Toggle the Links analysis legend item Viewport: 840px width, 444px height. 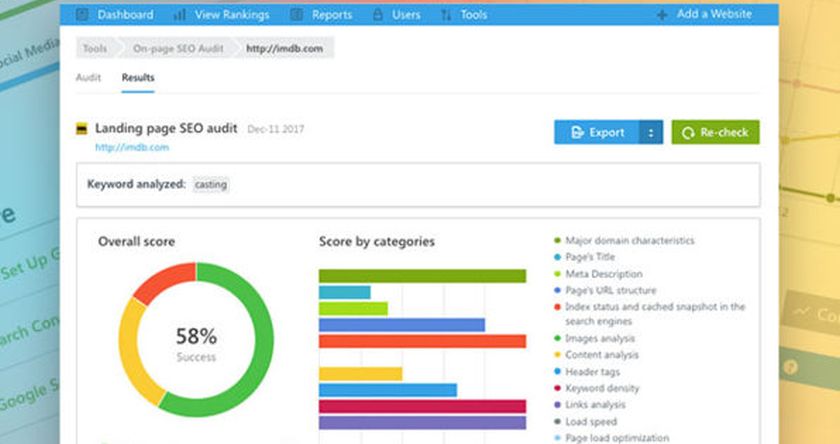[590, 405]
